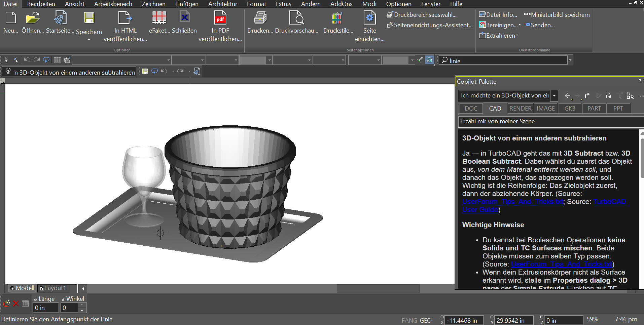Open the Speichern dropdown arrow
644x325 pixels.
[x=89, y=40]
